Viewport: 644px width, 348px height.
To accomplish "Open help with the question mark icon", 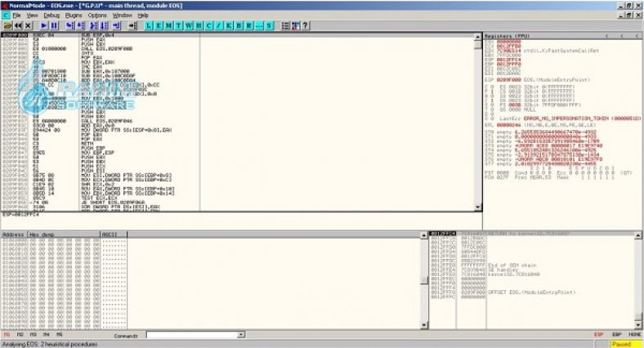I will tap(305, 25).
